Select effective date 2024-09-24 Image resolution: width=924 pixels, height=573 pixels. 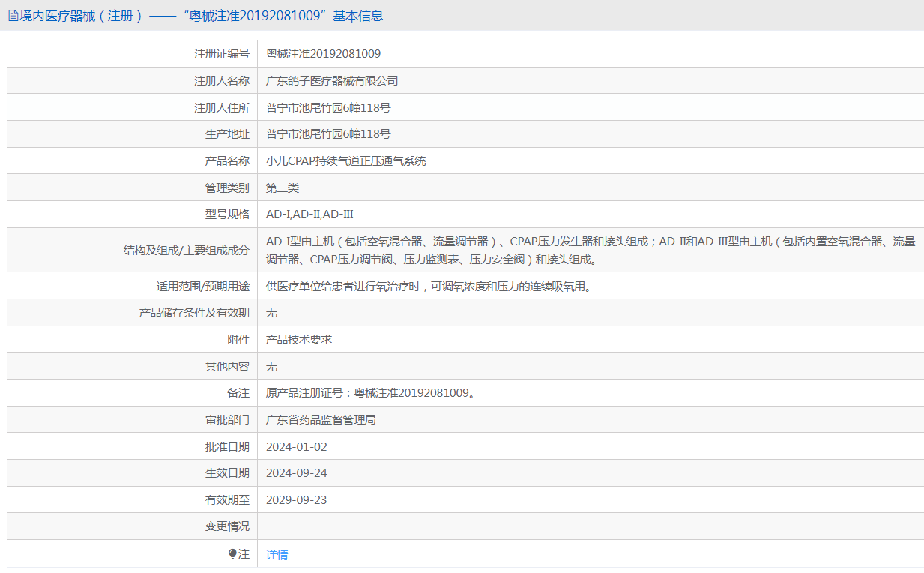(297, 473)
